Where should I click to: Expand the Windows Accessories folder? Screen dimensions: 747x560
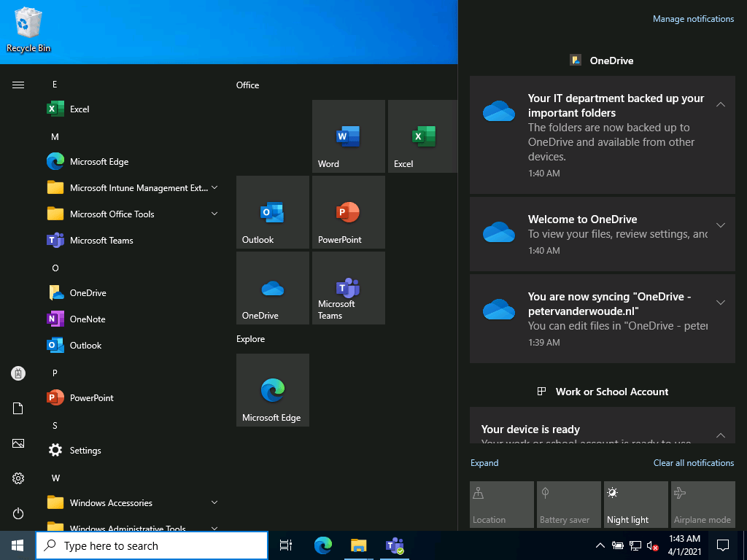click(x=214, y=502)
